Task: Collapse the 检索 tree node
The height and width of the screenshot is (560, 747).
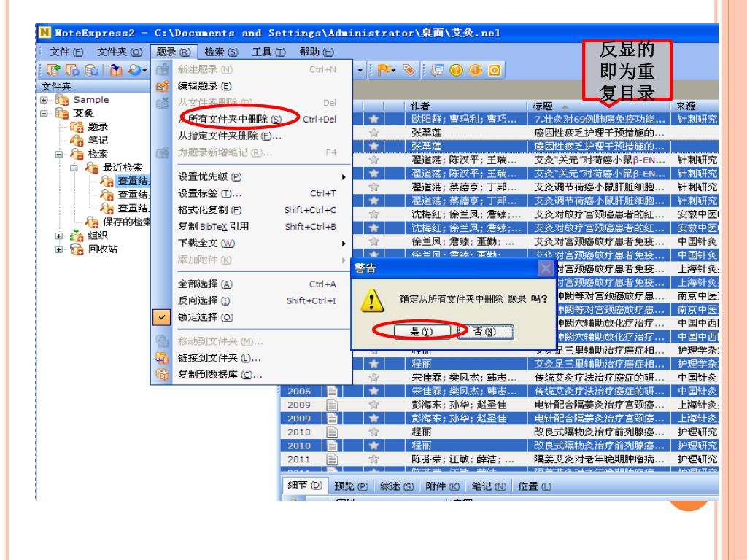Action: coord(58,155)
